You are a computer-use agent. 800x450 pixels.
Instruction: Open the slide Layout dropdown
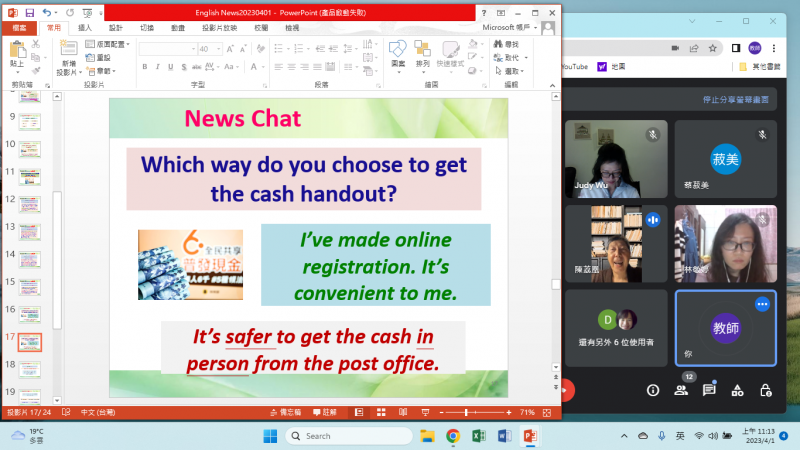[x=107, y=44]
